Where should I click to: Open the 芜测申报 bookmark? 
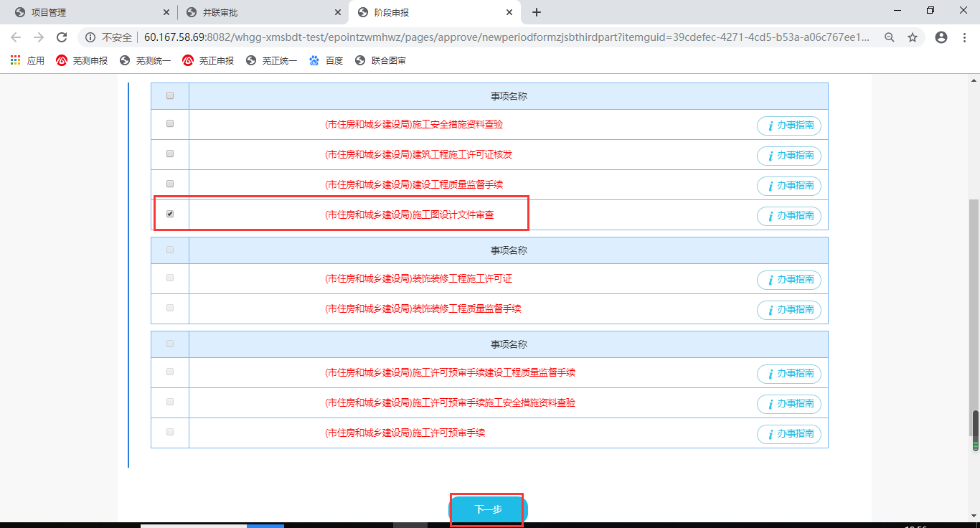[x=82, y=61]
